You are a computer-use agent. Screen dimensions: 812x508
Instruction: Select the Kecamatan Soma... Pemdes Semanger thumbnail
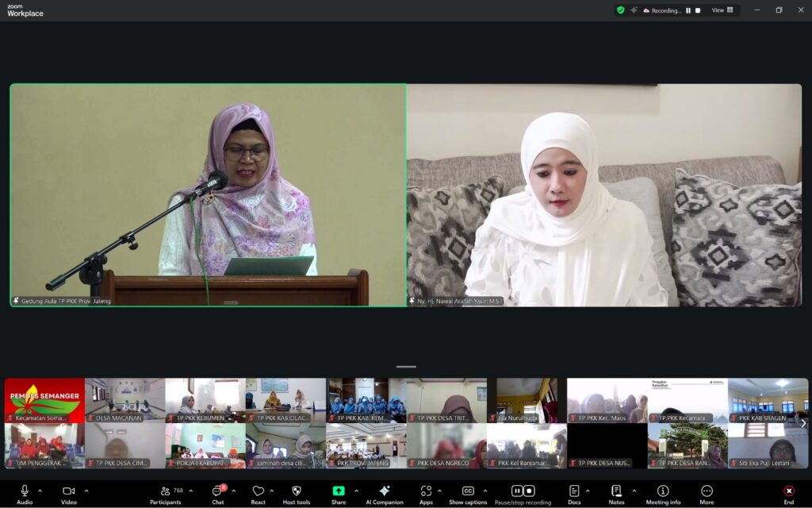click(x=44, y=400)
